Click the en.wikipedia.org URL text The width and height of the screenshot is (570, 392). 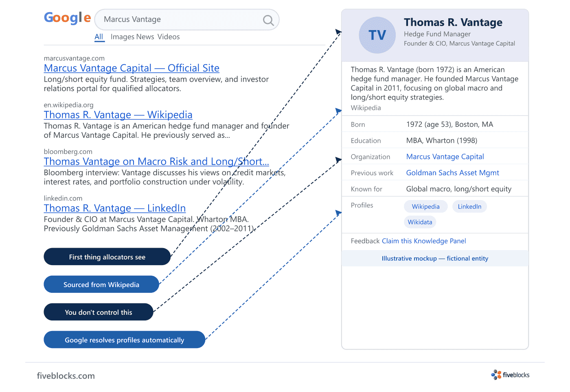69,105
